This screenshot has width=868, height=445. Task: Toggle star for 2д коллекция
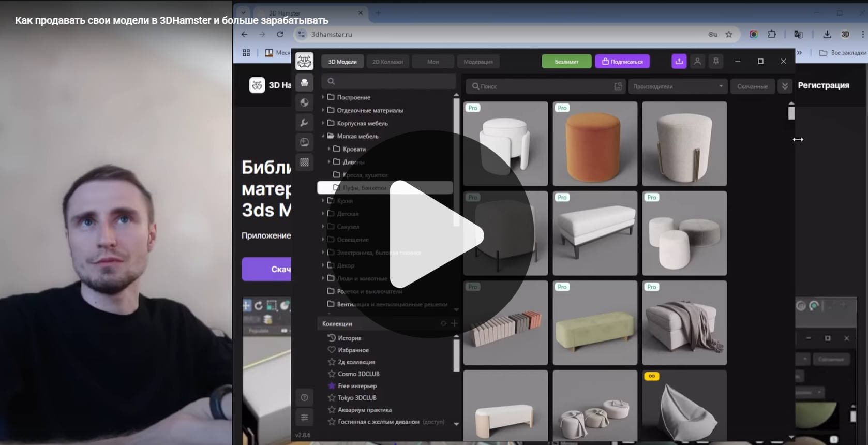coord(332,362)
